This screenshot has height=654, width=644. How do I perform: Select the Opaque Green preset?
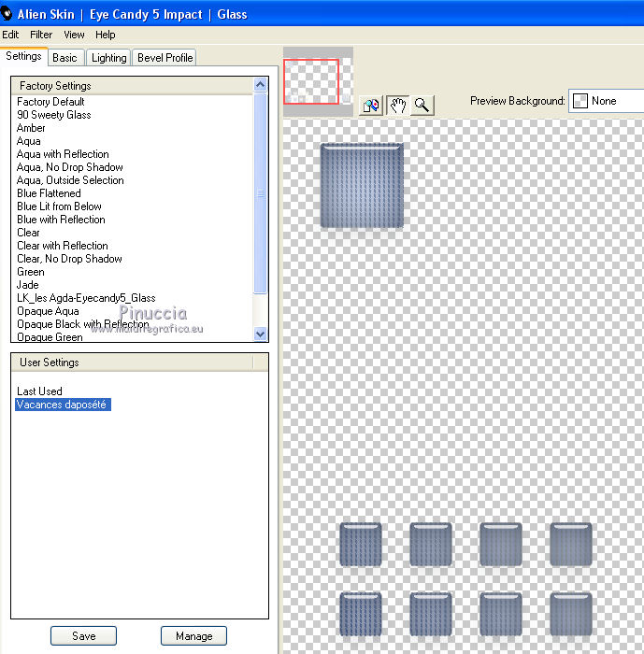tap(50, 336)
